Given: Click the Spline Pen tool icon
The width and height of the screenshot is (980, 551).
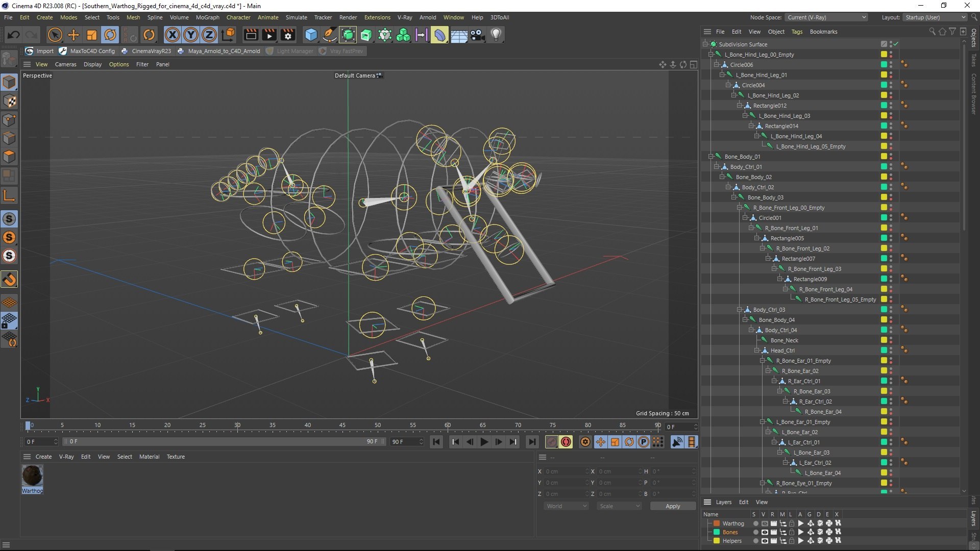Looking at the screenshot, I should pos(330,35).
